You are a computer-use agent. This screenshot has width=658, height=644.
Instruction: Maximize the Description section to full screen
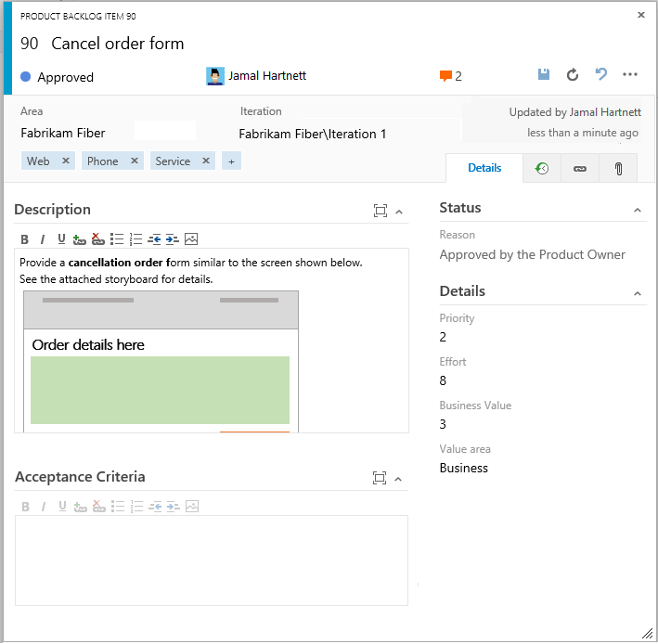(x=381, y=211)
